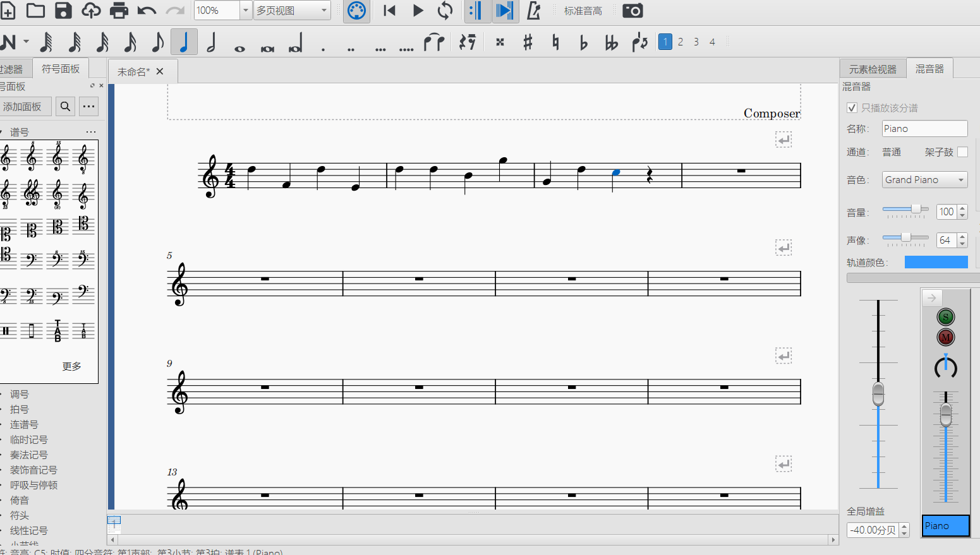Select the 16th note duration

tap(130, 42)
